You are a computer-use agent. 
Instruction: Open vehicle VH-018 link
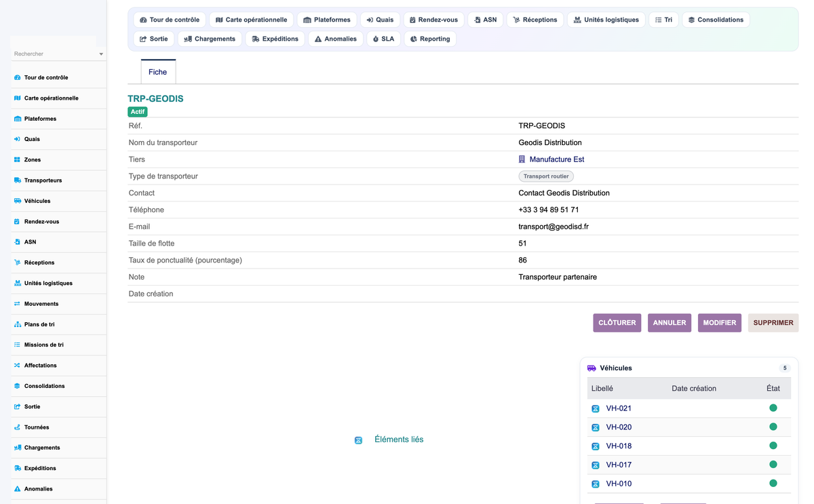click(x=619, y=446)
